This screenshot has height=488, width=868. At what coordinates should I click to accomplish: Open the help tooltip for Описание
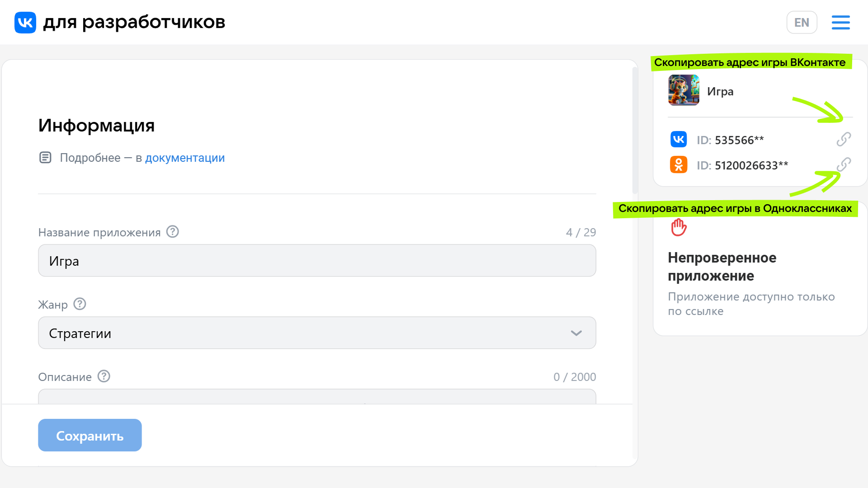point(104,376)
